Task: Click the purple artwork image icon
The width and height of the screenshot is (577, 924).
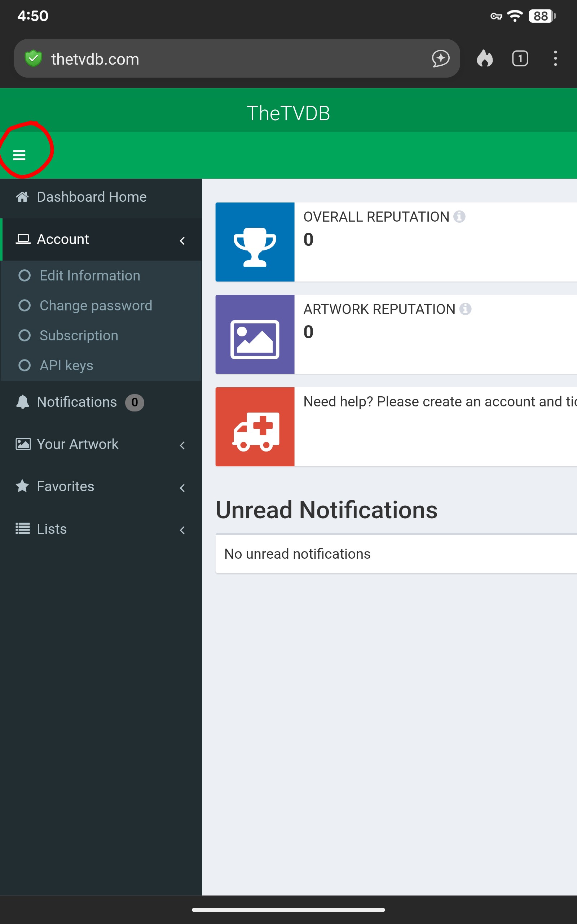Action: click(x=255, y=335)
